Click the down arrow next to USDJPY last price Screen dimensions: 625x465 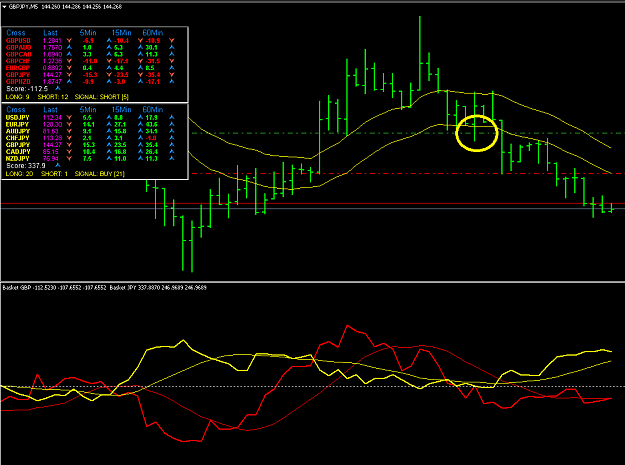(x=69, y=118)
